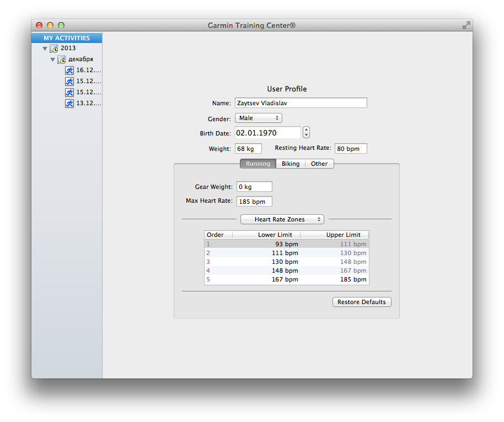The image size is (504, 422).
Task: Click the running icon beside 13.12 activity
Action: pos(69,104)
